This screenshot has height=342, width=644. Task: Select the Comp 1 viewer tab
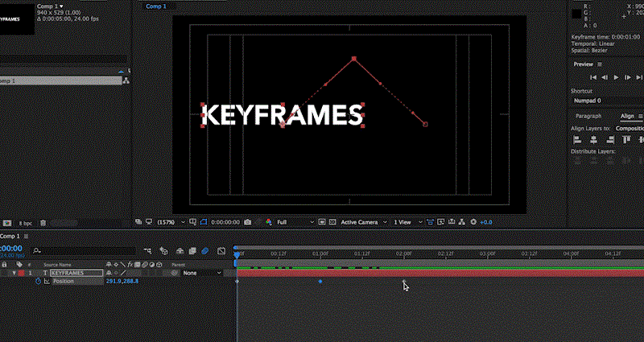point(156,6)
